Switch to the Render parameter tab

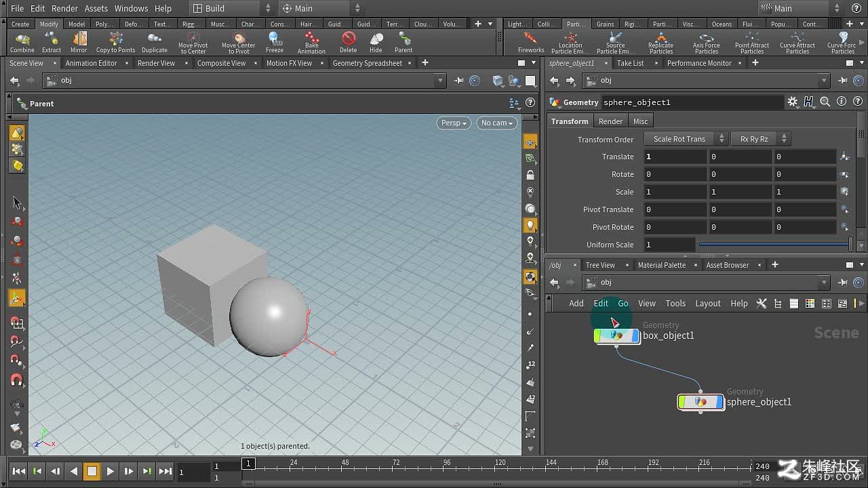(x=610, y=121)
